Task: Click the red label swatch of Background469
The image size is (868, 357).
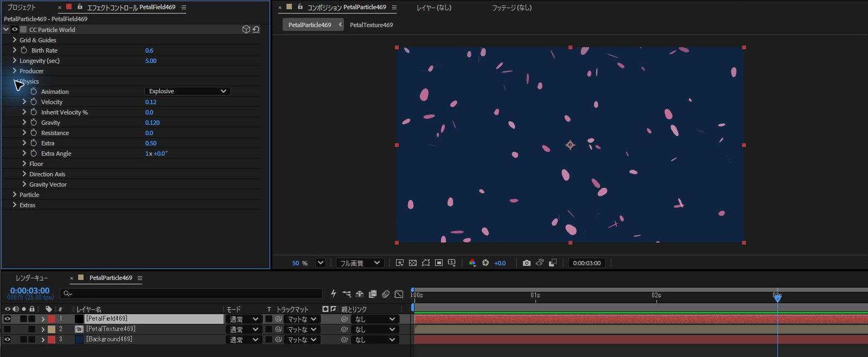Action: [x=52, y=339]
